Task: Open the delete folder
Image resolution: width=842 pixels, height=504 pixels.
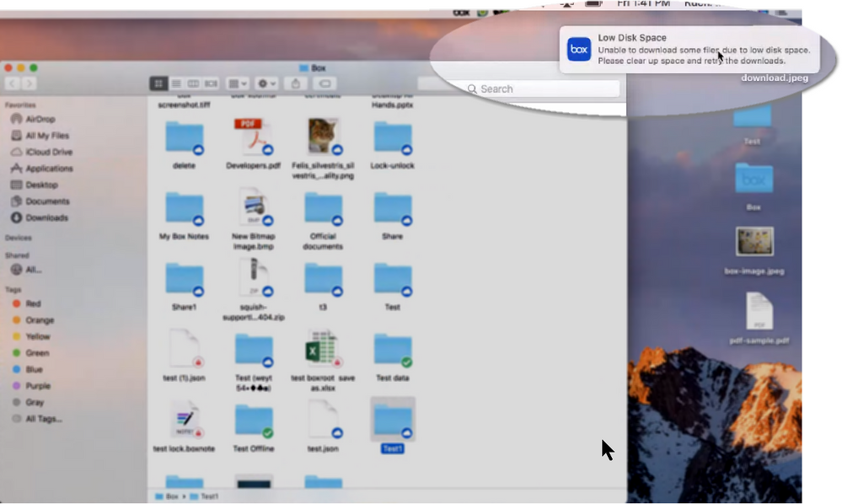Action: point(185,138)
